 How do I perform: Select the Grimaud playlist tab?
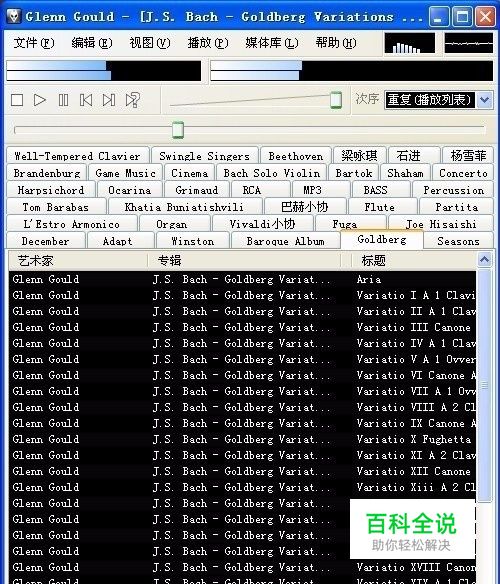coord(196,190)
